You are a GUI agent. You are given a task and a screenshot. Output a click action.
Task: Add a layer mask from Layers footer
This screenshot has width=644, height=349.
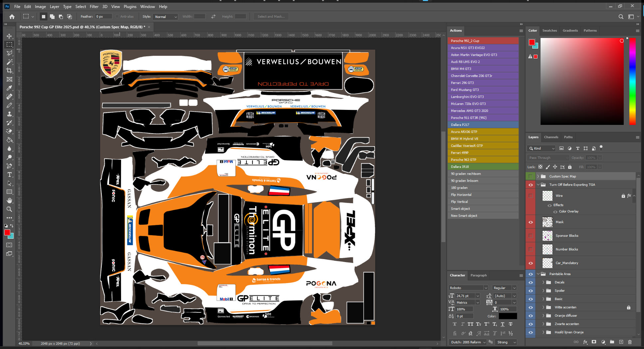pos(594,342)
